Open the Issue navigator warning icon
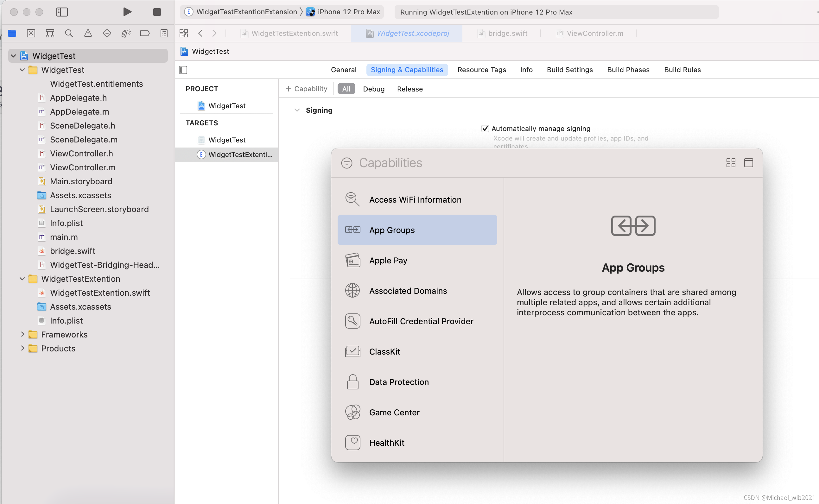This screenshot has width=819, height=504. coord(88,33)
